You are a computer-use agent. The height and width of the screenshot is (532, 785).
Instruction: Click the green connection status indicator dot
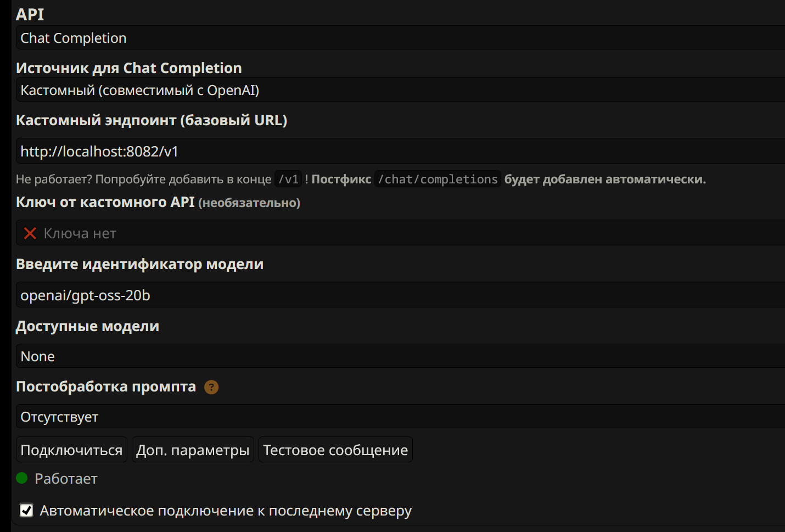[x=22, y=478]
